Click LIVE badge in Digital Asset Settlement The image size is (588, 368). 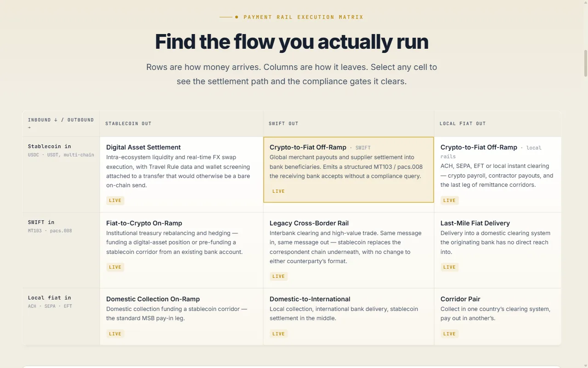pyautogui.click(x=115, y=201)
